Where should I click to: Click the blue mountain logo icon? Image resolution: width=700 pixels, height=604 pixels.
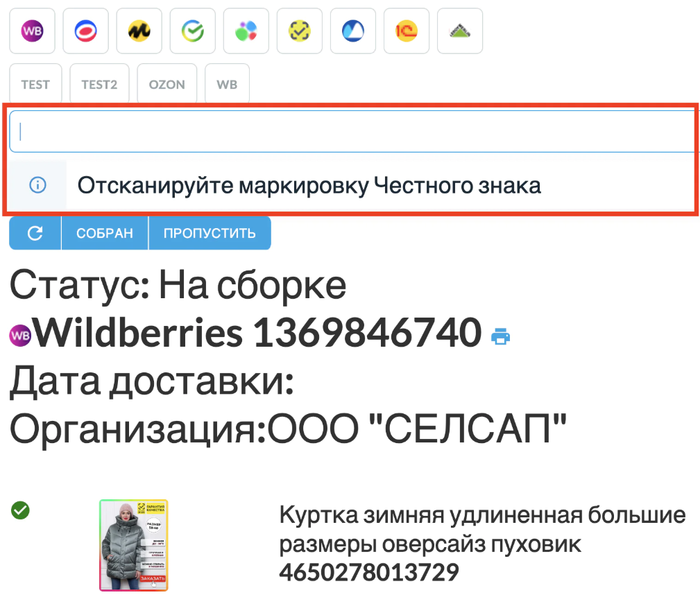pos(352,31)
